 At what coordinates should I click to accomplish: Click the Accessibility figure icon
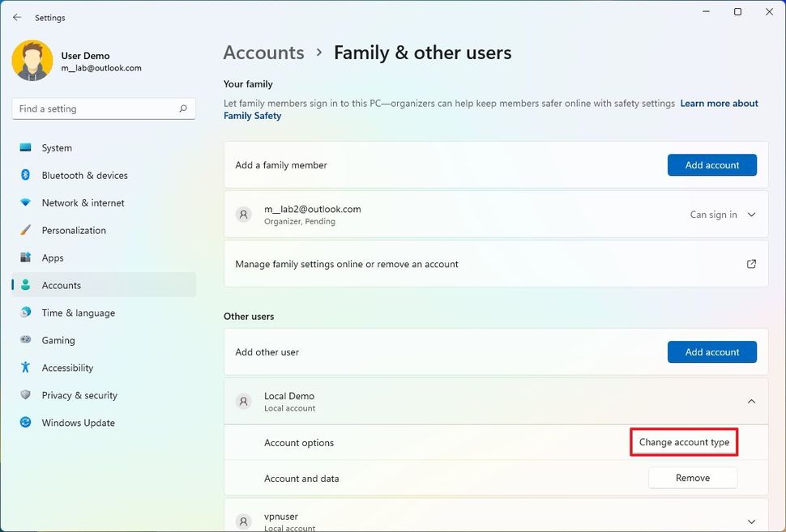(25, 368)
